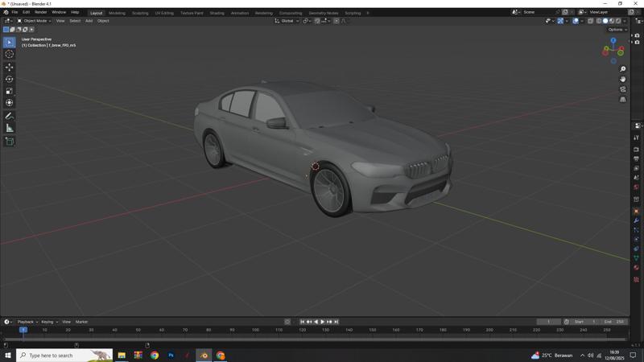
Task: Set selection mode to new selection
Action: pos(6,30)
